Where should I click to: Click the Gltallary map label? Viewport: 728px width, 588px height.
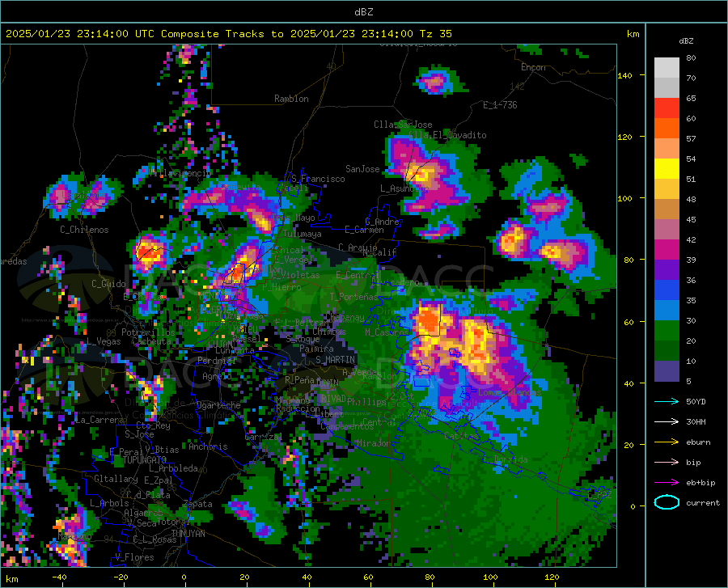(x=116, y=479)
